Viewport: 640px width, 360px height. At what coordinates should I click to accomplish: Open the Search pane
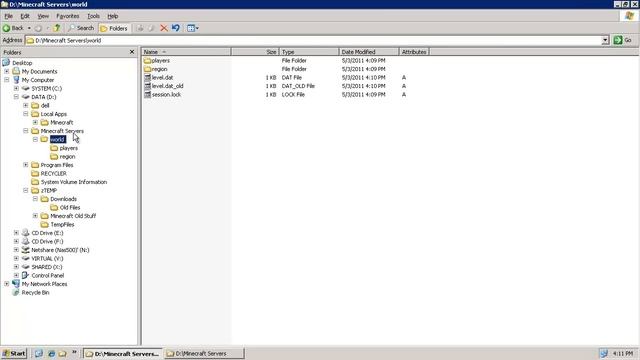(x=81, y=28)
